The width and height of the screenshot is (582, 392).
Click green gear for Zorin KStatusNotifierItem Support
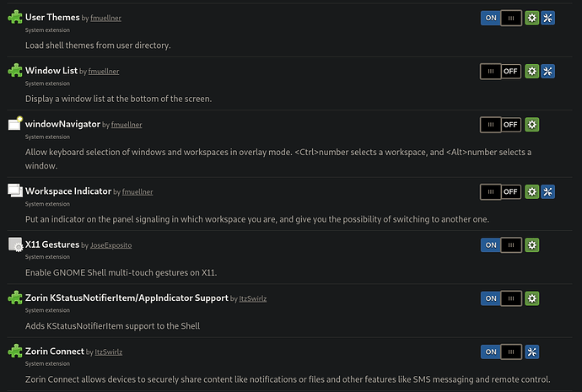(531, 298)
